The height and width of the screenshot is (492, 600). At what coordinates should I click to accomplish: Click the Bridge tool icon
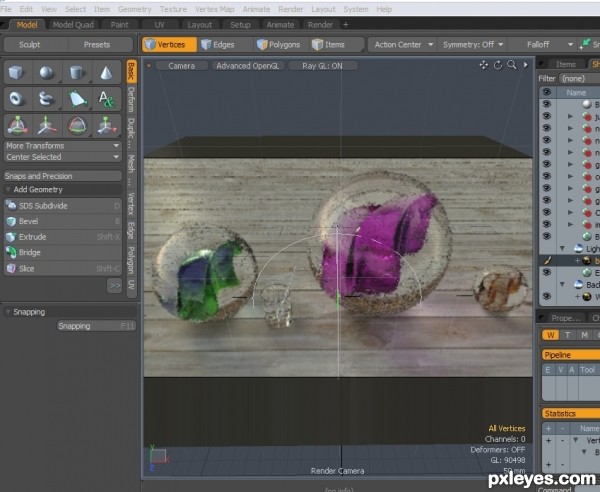pyautogui.click(x=11, y=253)
